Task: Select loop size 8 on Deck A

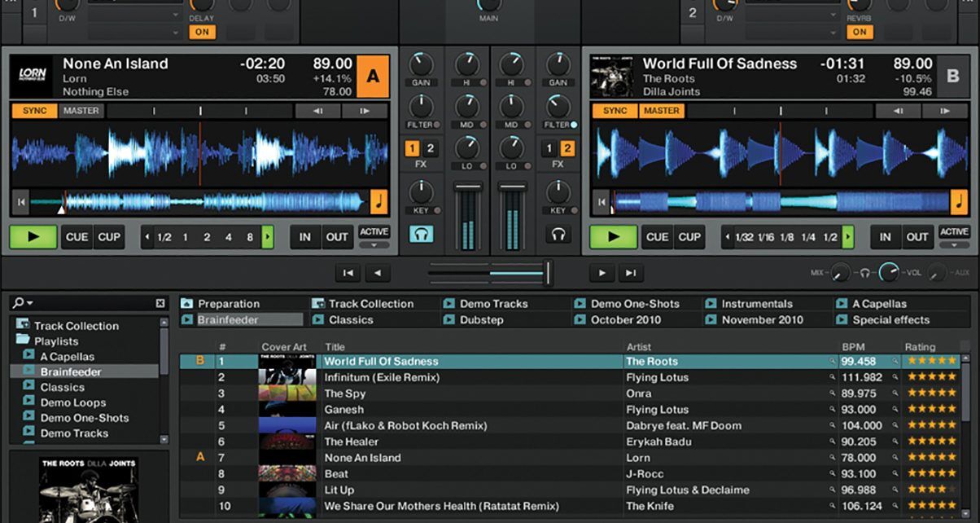Action: [x=250, y=237]
